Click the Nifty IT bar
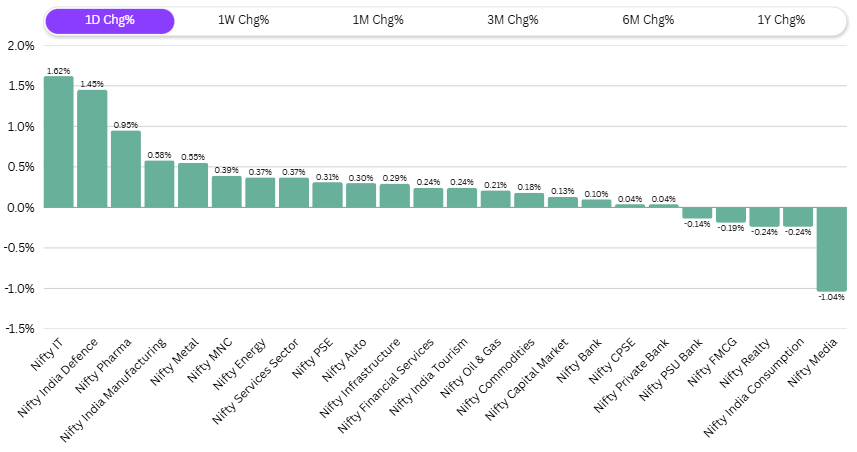Viewport: 857px width, 452px height. coord(58,142)
